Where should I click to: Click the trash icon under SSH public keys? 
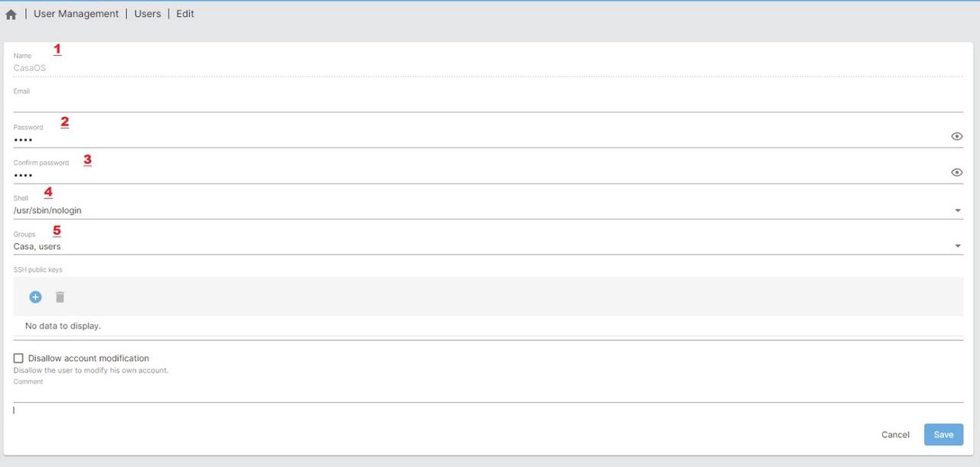click(x=59, y=296)
